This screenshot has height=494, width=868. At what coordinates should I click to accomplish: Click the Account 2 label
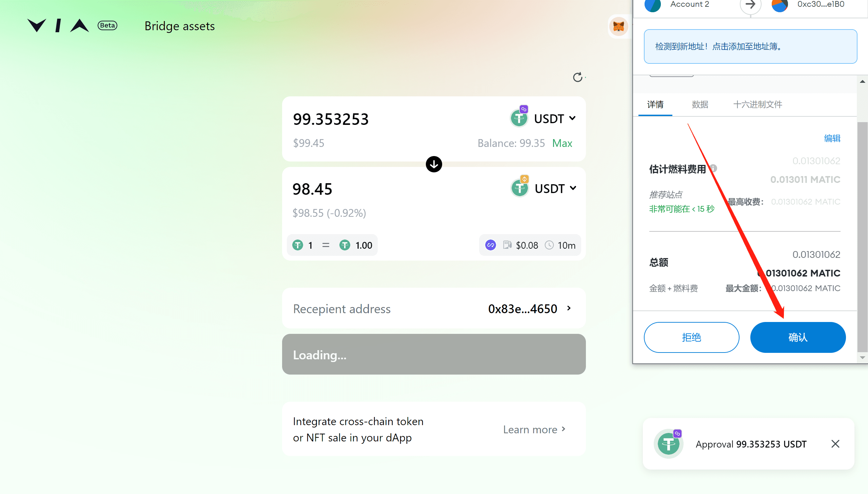click(690, 4)
